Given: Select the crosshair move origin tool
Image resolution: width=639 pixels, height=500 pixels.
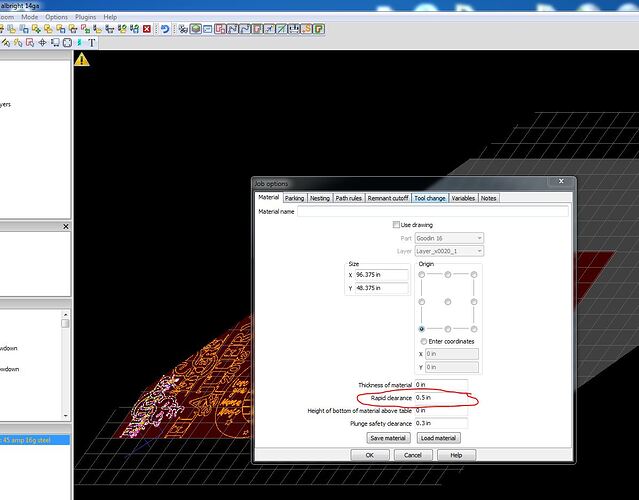Looking at the screenshot, I should (x=42, y=43).
